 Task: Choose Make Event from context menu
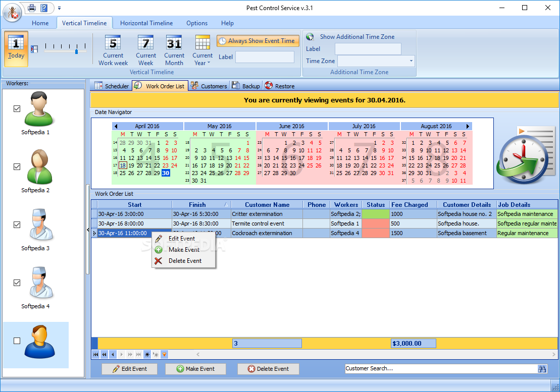[184, 250]
